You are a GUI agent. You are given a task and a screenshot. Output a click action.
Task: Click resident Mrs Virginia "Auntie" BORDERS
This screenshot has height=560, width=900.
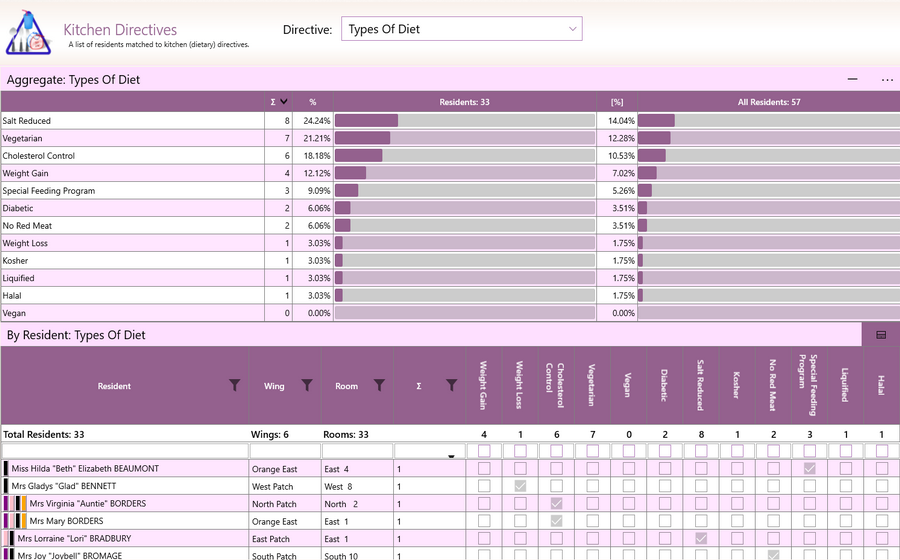[88, 504]
